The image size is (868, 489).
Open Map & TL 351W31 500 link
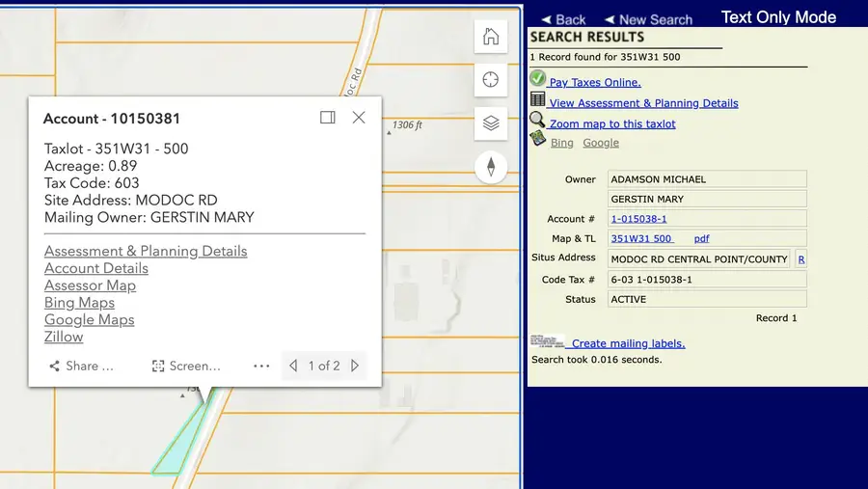[x=641, y=238]
